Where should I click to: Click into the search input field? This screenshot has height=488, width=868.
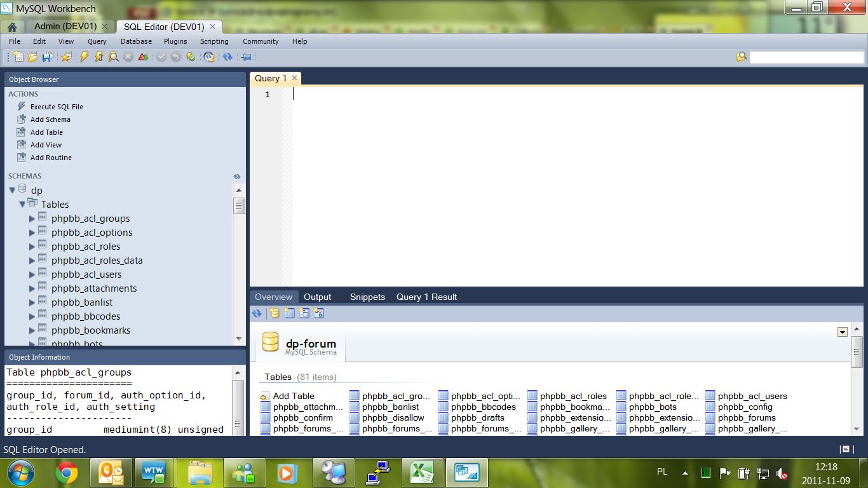(x=807, y=57)
